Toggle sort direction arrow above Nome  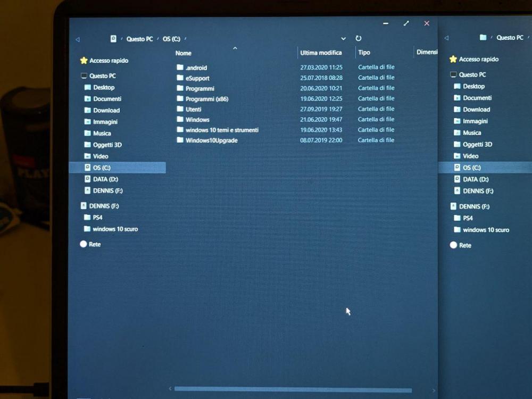tap(235, 48)
